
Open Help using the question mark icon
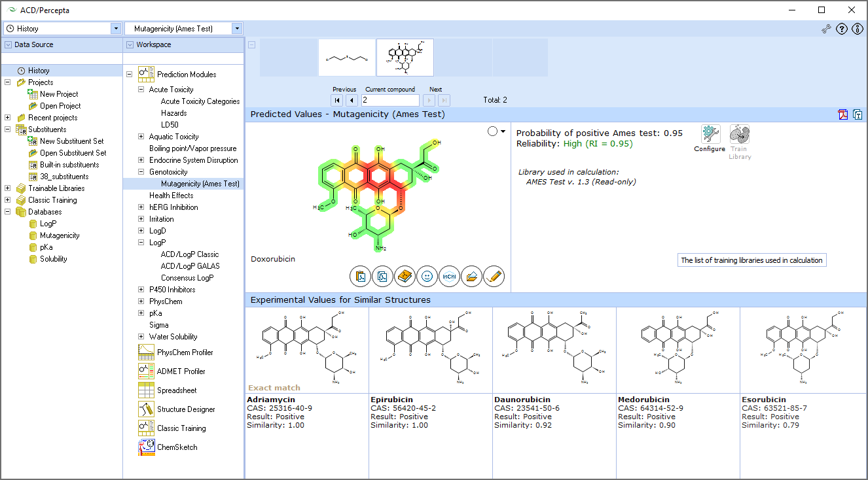click(841, 29)
